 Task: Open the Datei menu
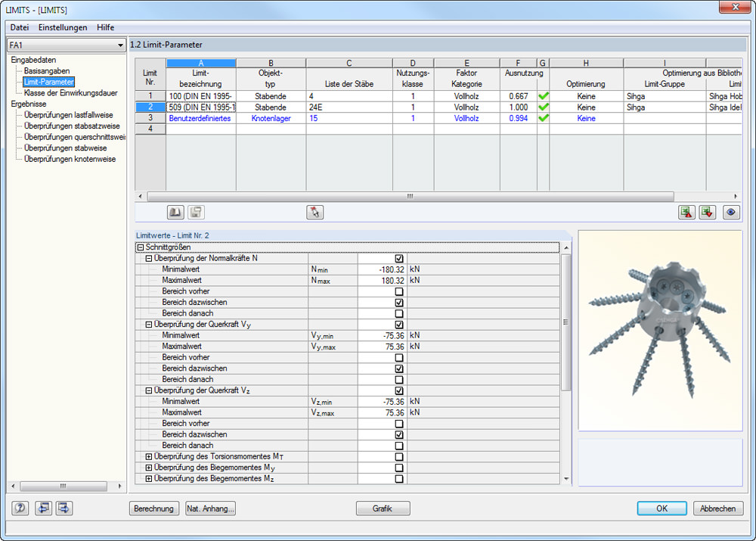[x=20, y=27]
